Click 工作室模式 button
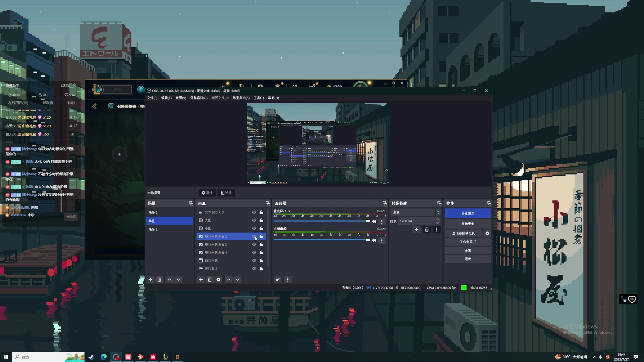This screenshot has width=644, height=362. (468, 242)
